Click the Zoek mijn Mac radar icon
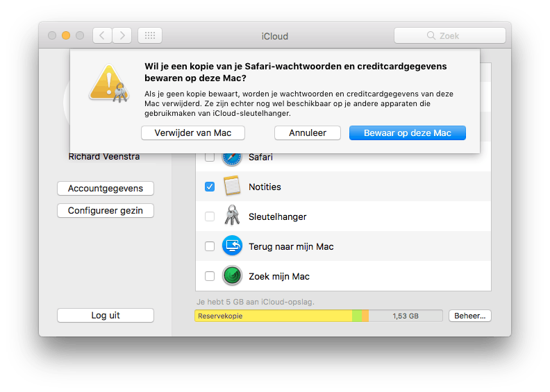The height and width of the screenshot is (392, 550). coord(232,275)
